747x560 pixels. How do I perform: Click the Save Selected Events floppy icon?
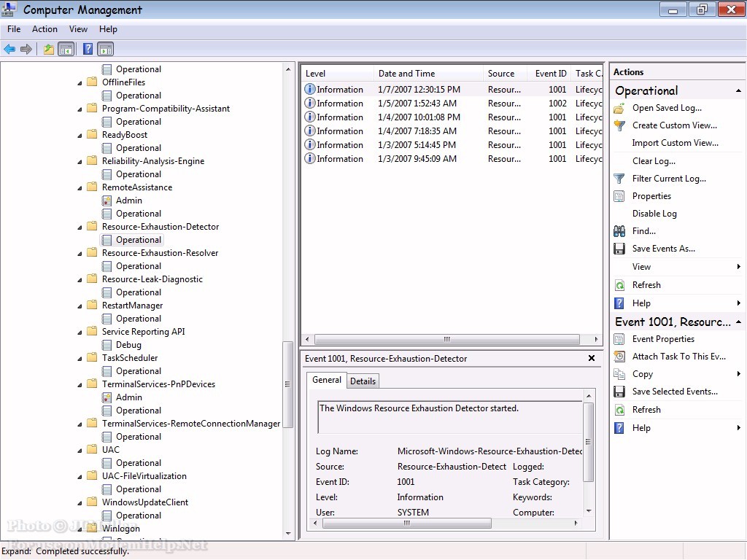(619, 392)
